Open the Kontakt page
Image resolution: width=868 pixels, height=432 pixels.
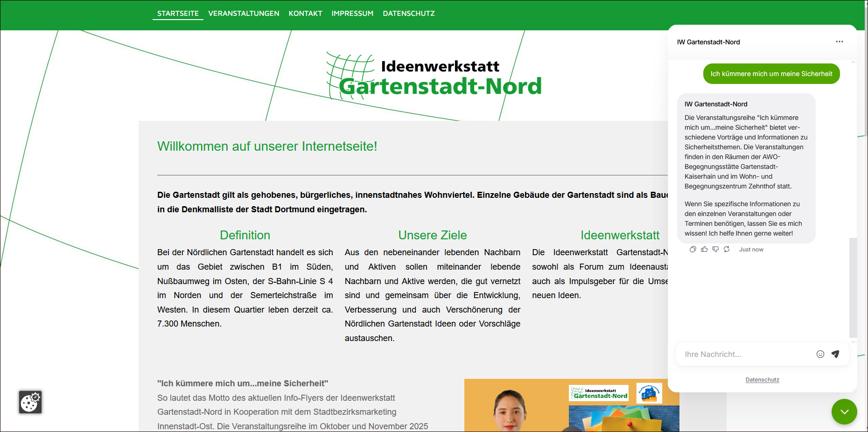(x=305, y=14)
